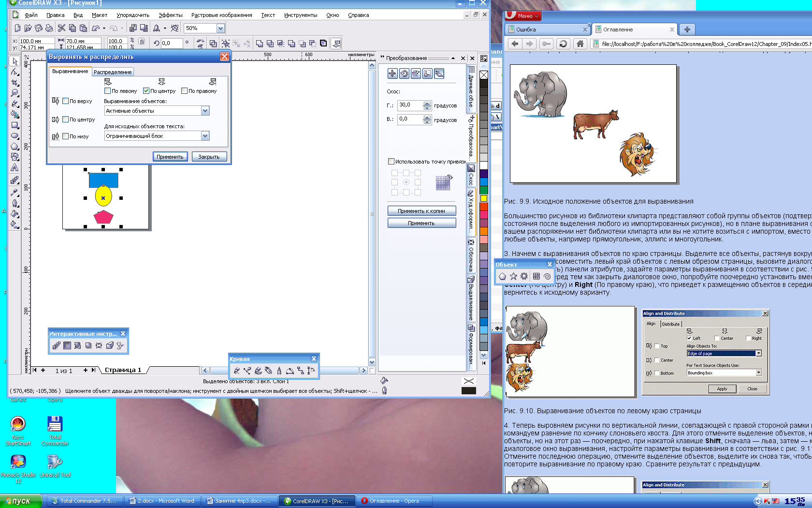This screenshot has width=812, height=508.
Task: Select the Rectangle tool
Action: click(15, 125)
